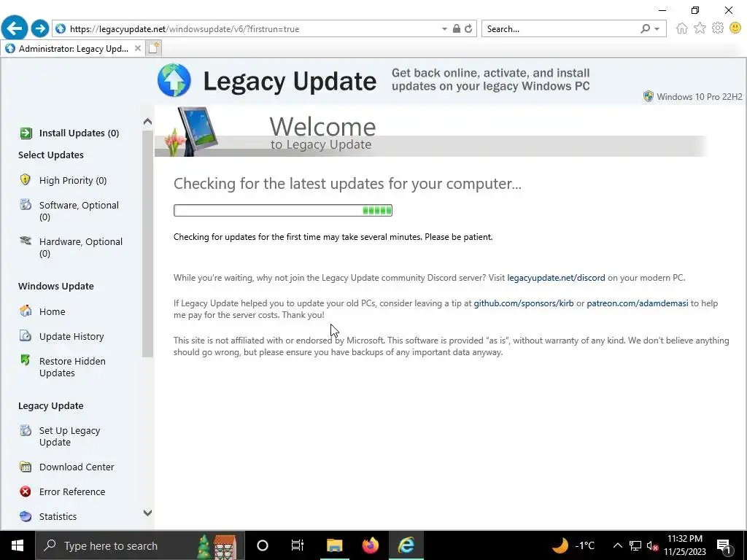Click the magnifier search icon

(x=645, y=28)
